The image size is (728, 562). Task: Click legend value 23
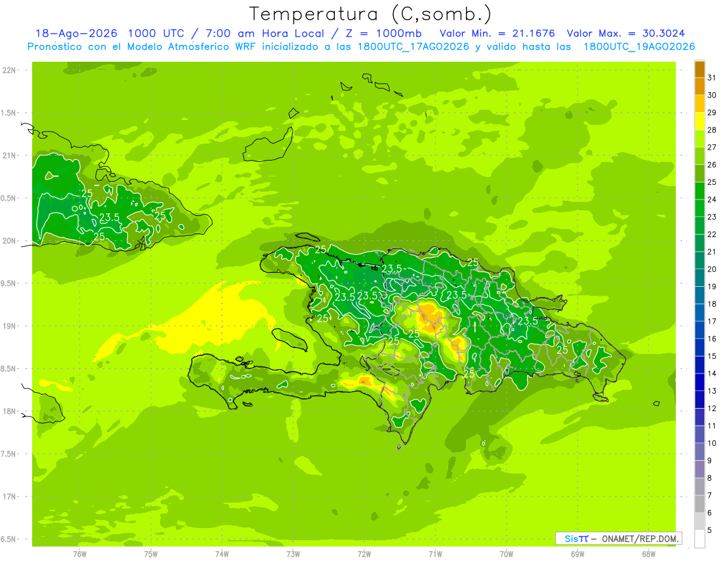click(712, 217)
